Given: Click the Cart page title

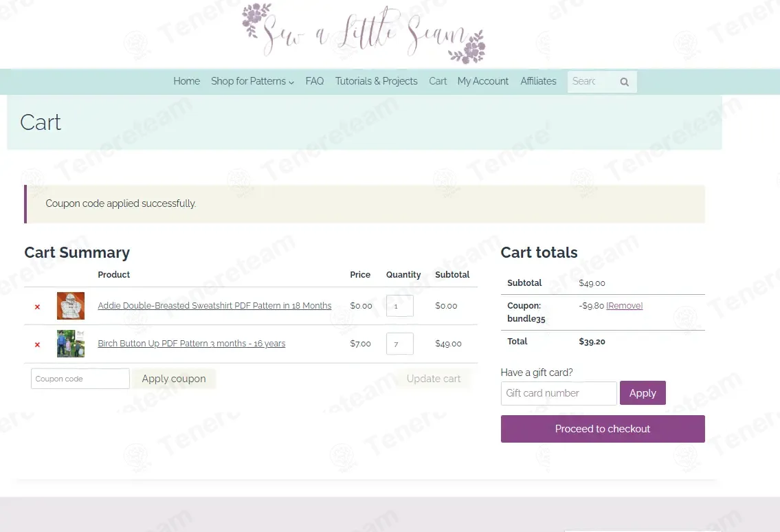Looking at the screenshot, I should click(x=41, y=122).
